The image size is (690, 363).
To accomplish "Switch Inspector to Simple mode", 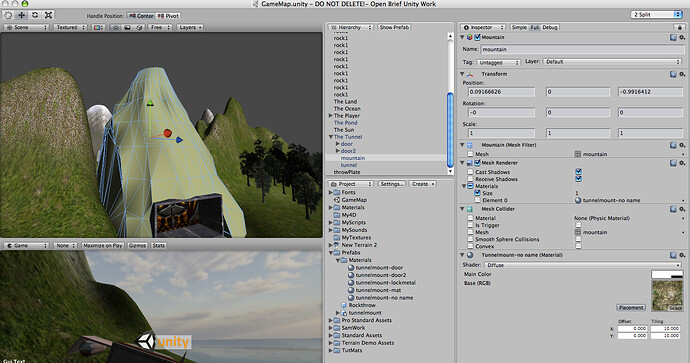I will (x=519, y=27).
